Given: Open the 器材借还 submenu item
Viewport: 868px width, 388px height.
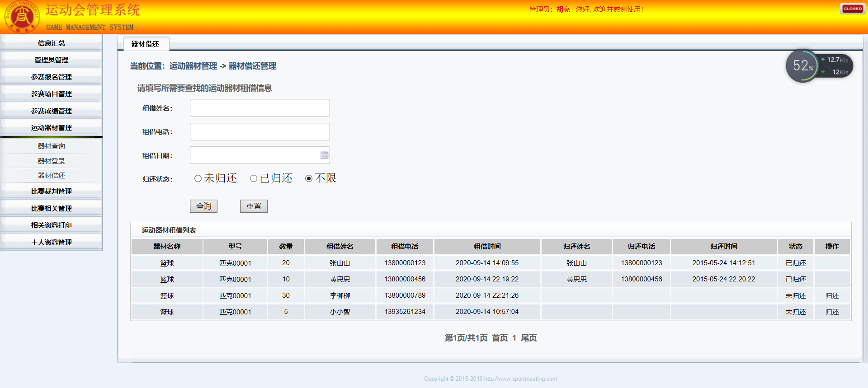Looking at the screenshot, I should [52, 175].
